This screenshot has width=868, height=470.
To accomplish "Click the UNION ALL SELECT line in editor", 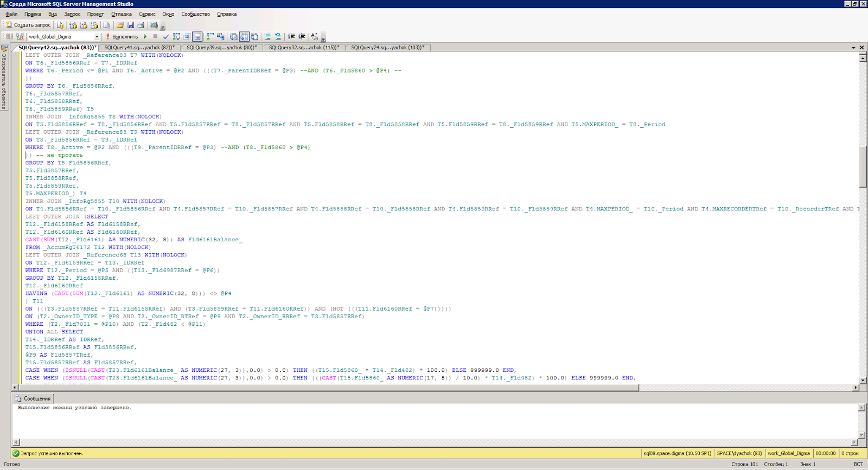I will pyautogui.click(x=54, y=332).
